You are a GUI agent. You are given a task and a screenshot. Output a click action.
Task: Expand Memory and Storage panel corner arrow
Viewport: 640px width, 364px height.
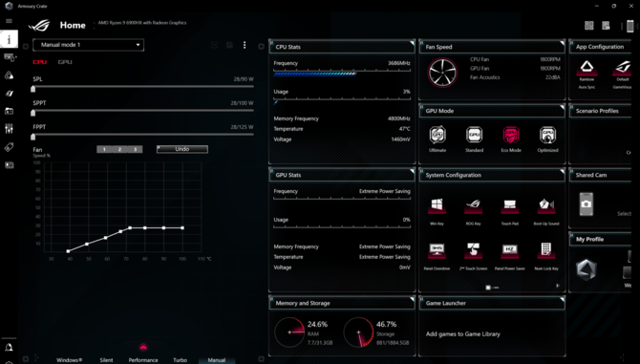coord(412,300)
